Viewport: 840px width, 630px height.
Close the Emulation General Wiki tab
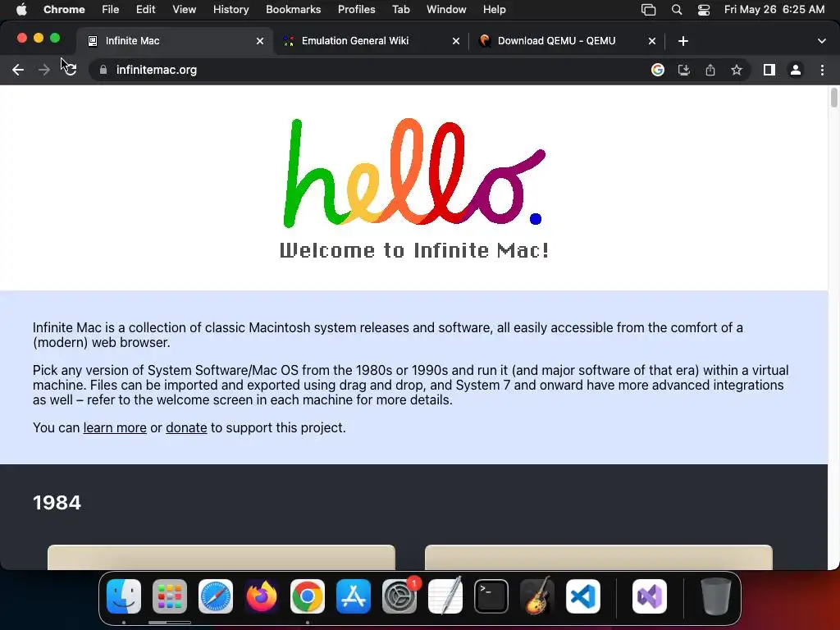(456, 41)
